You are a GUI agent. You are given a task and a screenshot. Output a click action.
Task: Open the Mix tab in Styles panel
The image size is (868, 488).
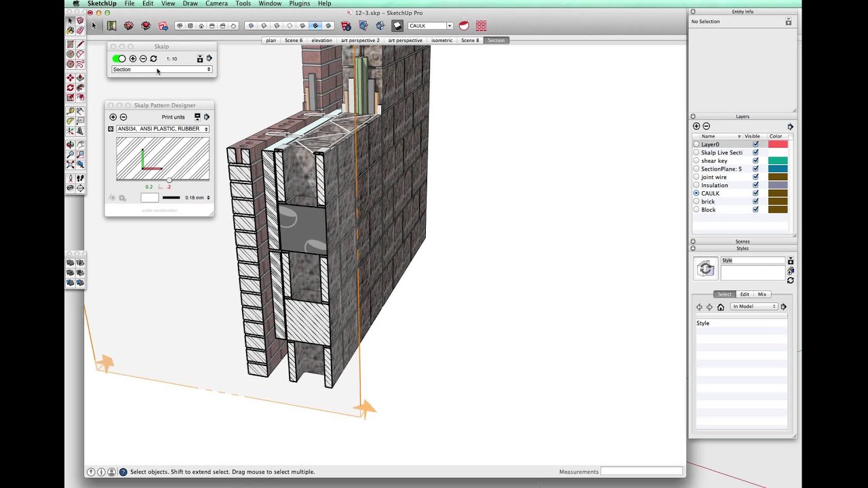[x=762, y=294]
